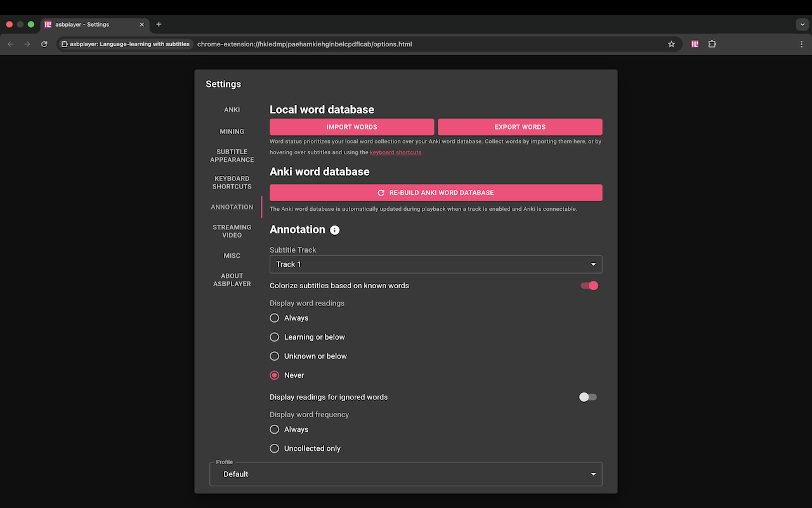This screenshot has width=812, height=508.
Task: Switch to the Mining settings section
Action: (x=232, y=131)
